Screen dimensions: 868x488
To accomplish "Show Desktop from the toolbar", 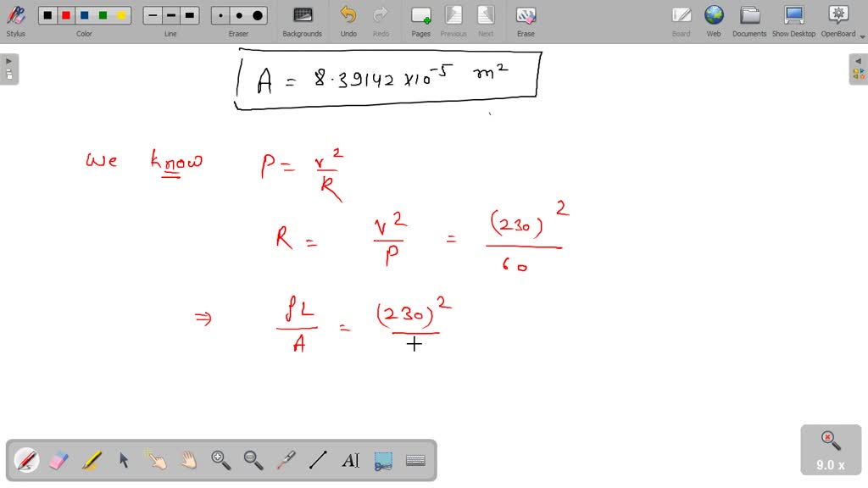I will point(793,21).
